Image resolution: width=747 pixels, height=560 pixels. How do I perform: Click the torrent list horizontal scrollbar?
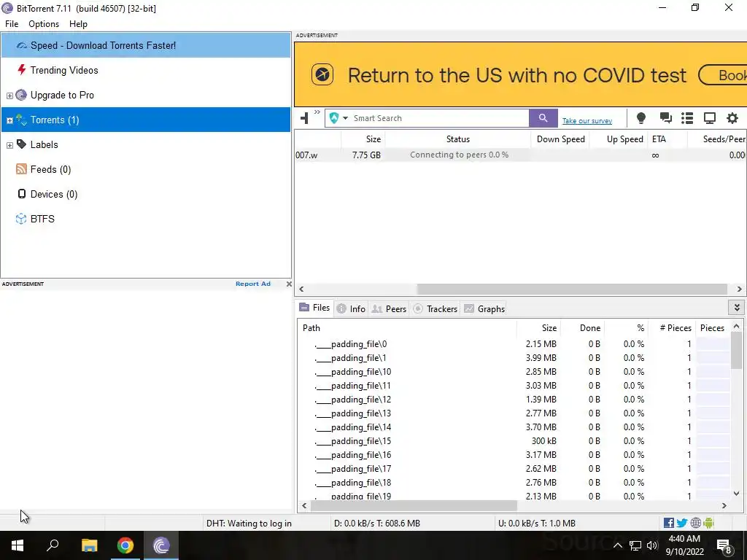[572, 289]
